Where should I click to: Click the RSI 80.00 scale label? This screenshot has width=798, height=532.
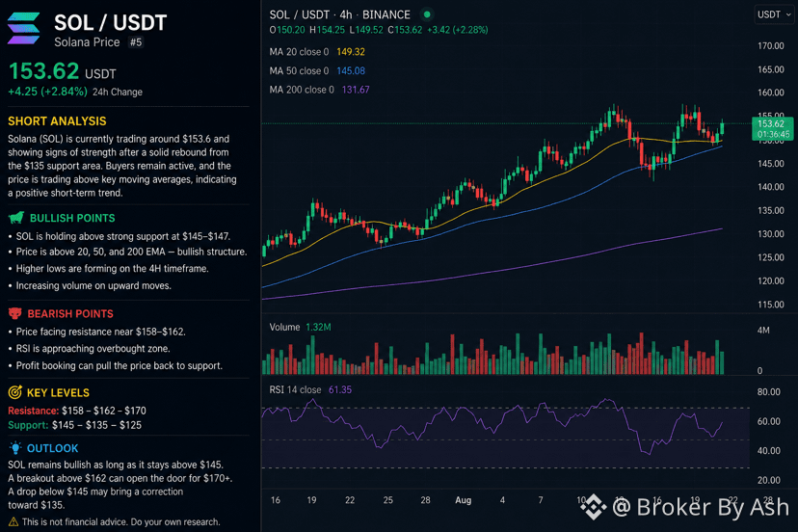pos(768,392)
